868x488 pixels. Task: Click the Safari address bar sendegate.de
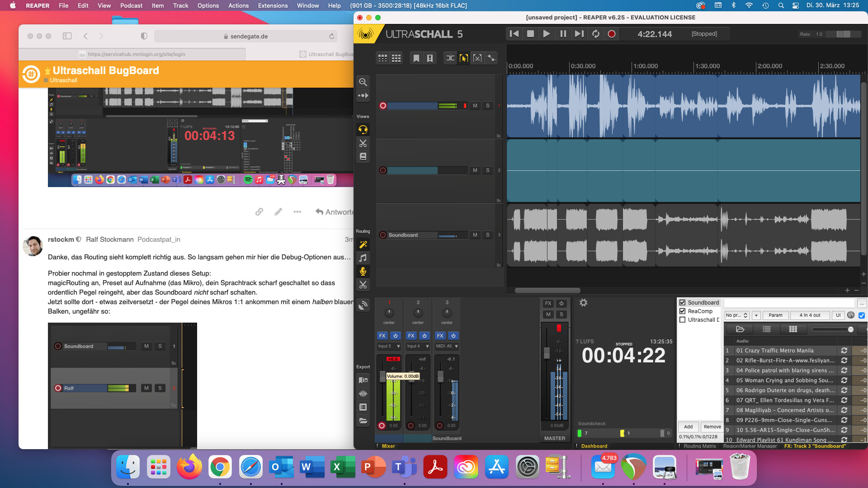coord(246,36)
